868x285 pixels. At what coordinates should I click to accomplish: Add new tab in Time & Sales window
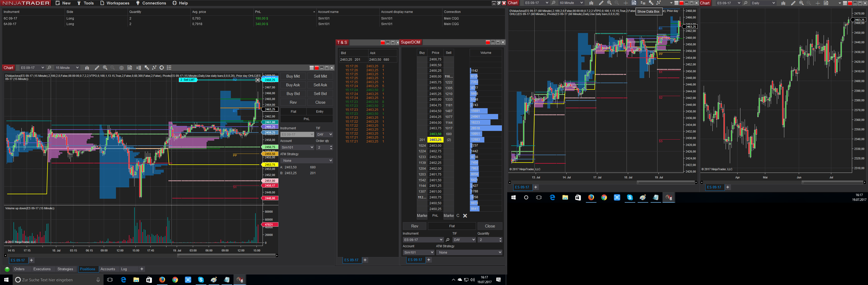point(365,260)
